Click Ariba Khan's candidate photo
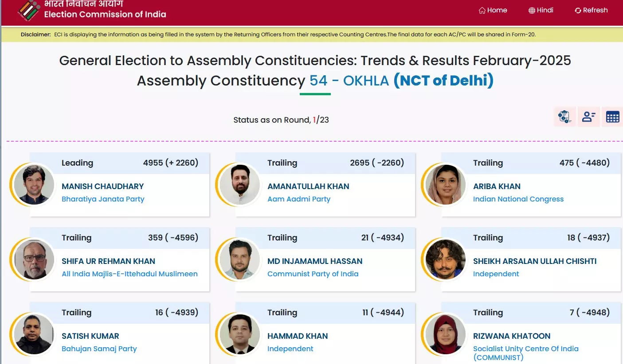The image size is (623, 364). [446, 185]
